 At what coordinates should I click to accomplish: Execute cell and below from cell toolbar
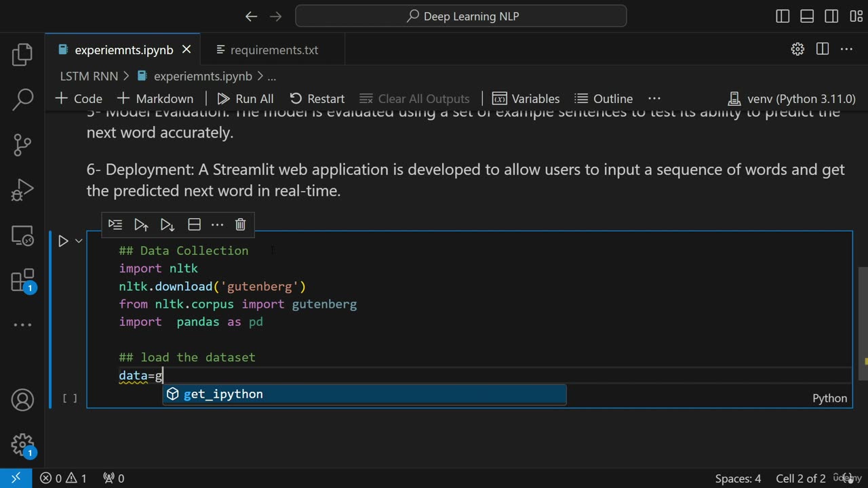tap(167, 224)
